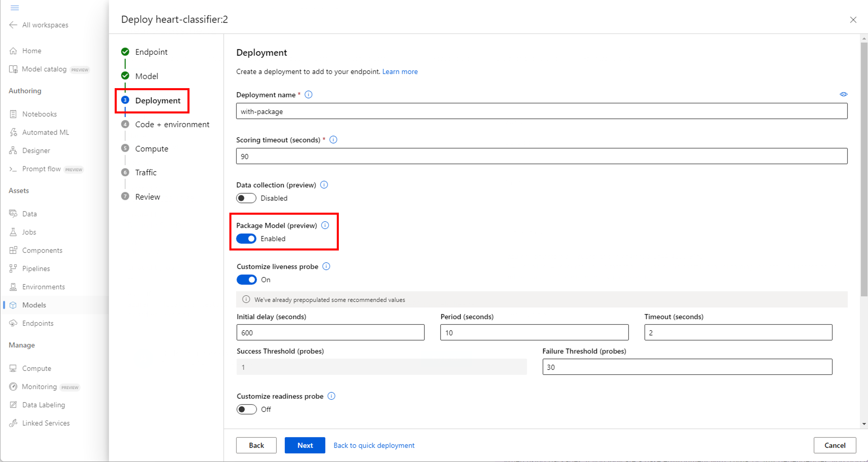Toggle the Package Model preview feature

coord(245,238)
